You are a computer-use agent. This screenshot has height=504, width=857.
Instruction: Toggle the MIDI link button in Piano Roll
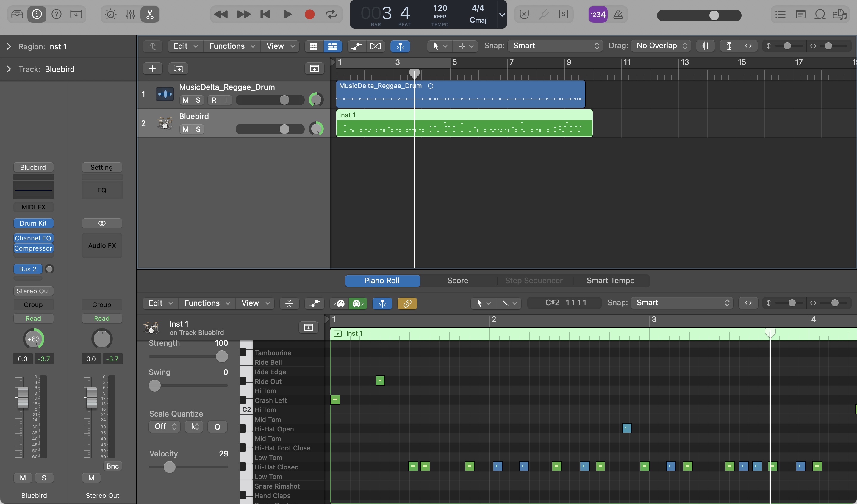(407, 303)
